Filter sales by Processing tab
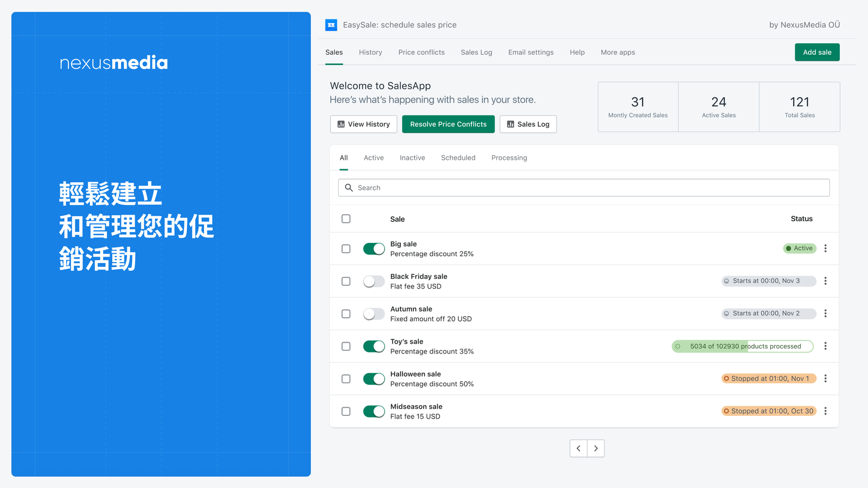This screenshot has height=488, width=868. pos(509,158)
